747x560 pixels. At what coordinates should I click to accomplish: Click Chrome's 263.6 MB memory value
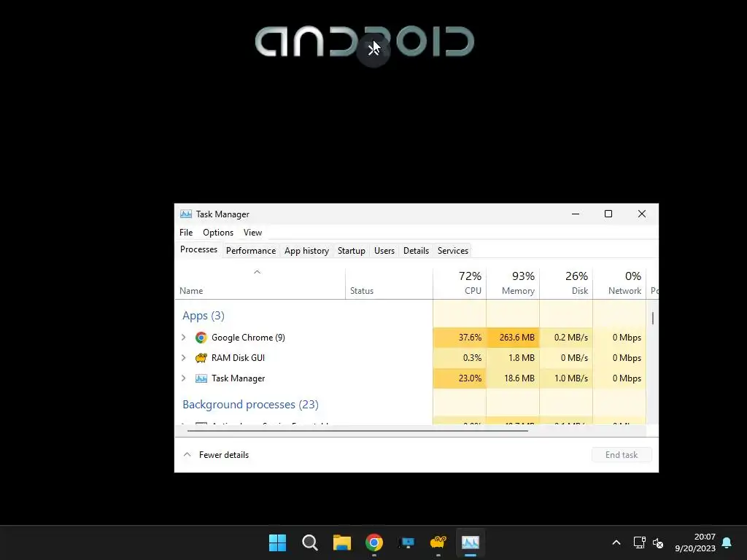tap(517, 338)
